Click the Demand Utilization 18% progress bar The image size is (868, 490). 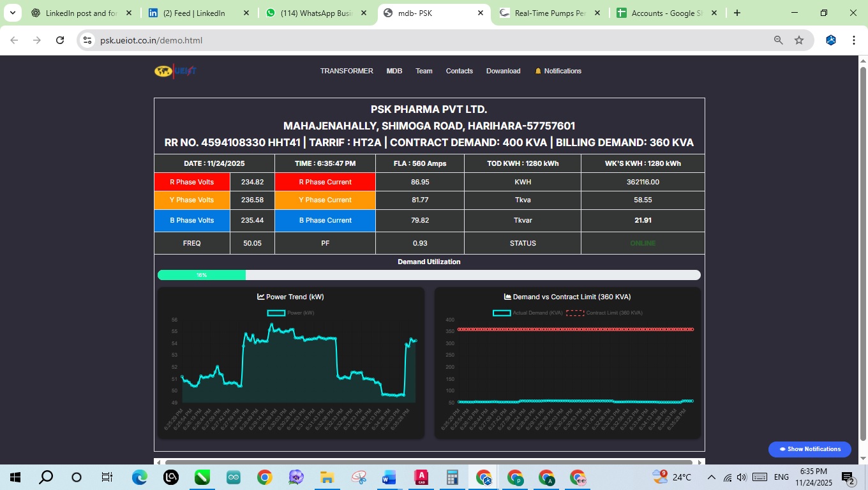(x=201, y=274)
